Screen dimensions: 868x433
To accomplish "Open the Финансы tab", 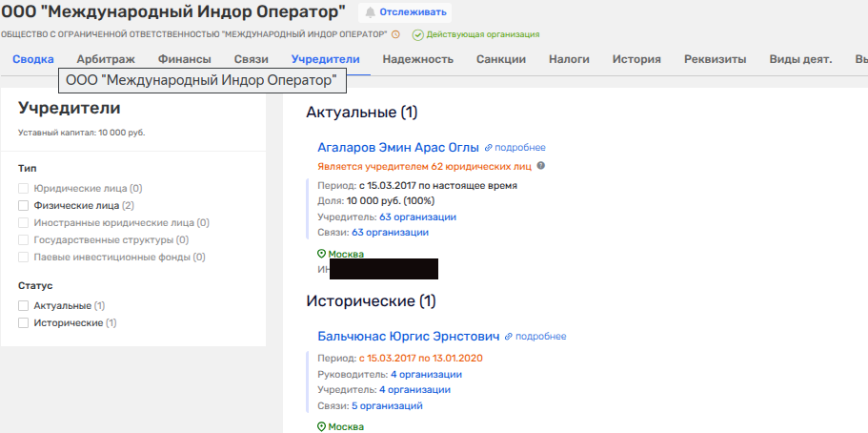I will click(x=184, y=59).
